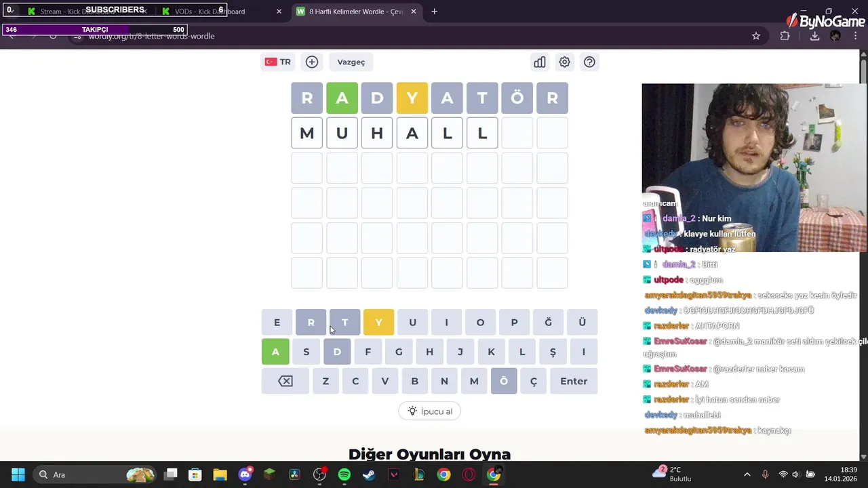This screenshot has width=868, height=488.
Task: Open League of Legends from the taskbar
Action: pyautogui.click(x=418, y=474)
